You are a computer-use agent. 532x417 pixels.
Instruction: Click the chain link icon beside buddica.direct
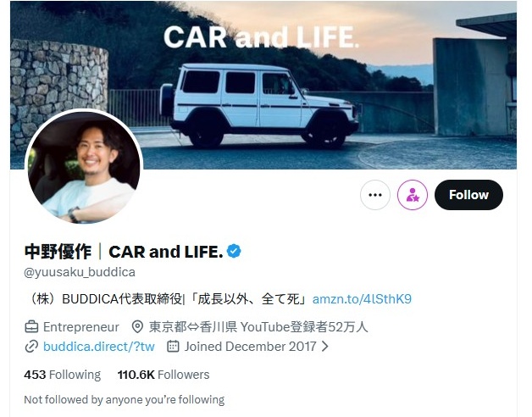coord(31,347)
